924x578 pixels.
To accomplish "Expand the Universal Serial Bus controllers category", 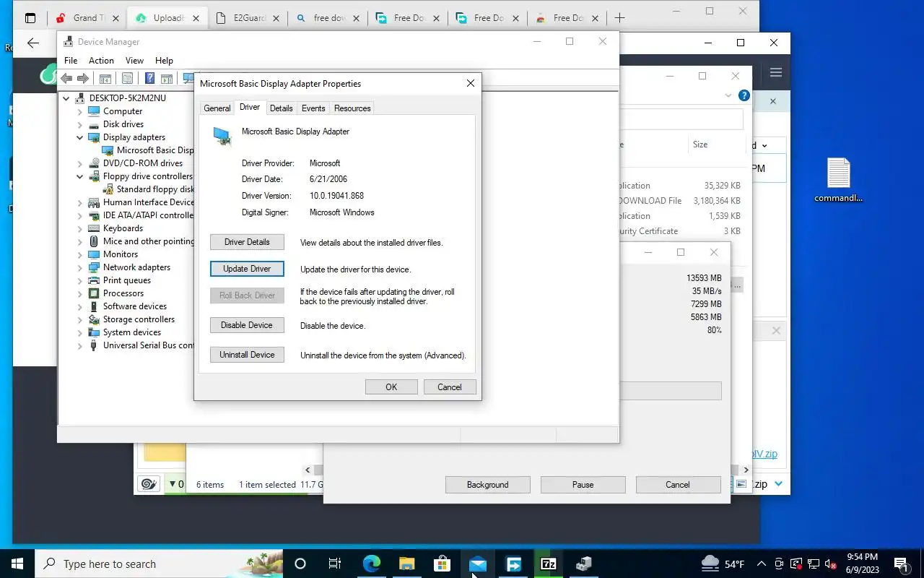I will pyautogui.click(x=80, y=345).
